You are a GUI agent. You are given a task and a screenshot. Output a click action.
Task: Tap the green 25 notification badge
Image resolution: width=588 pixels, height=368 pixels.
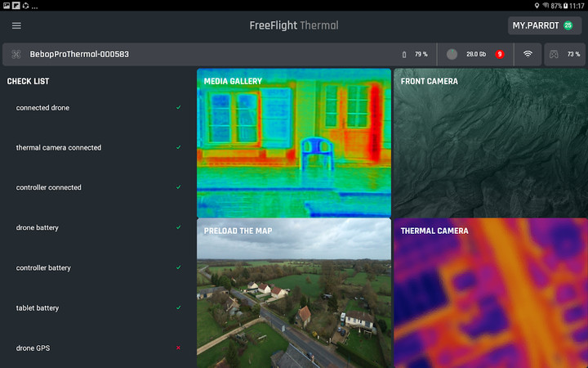click(x=568, y=25)
